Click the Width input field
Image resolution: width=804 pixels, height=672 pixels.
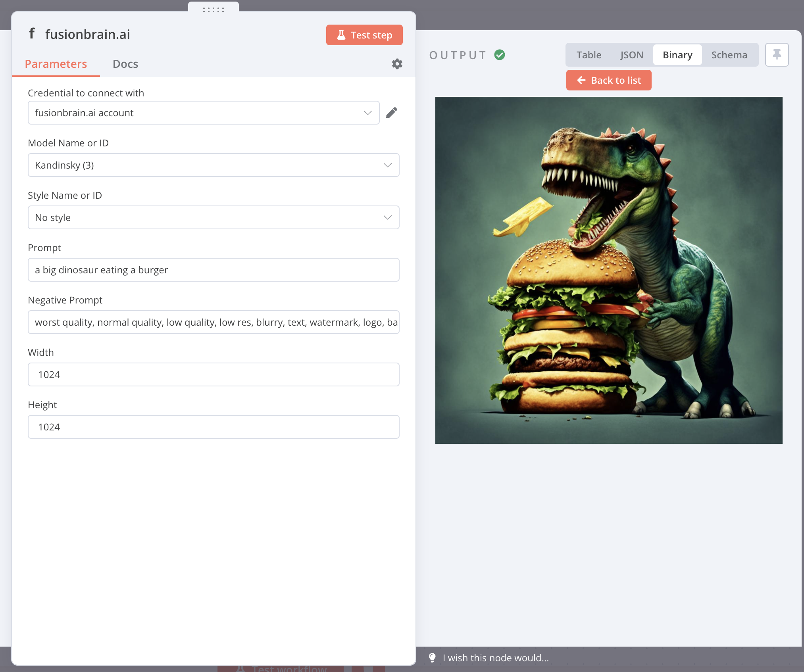click(x=214, y=374)
